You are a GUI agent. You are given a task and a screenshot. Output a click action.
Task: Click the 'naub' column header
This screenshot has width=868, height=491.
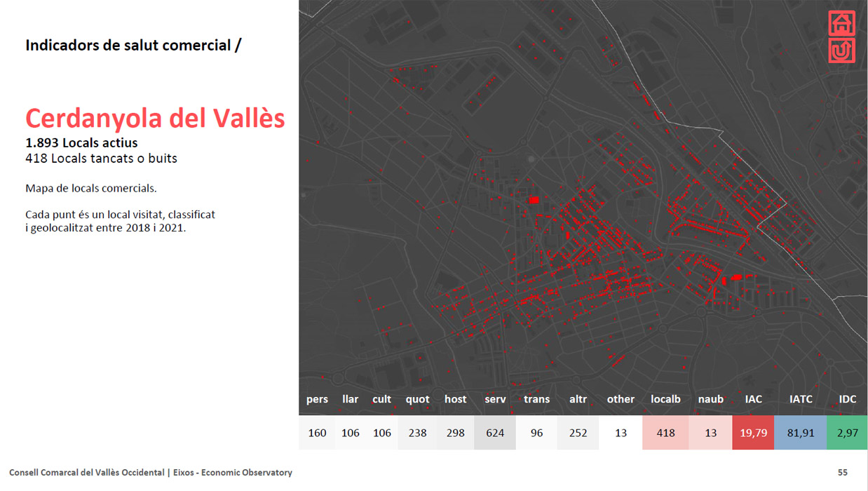[711, 399]
